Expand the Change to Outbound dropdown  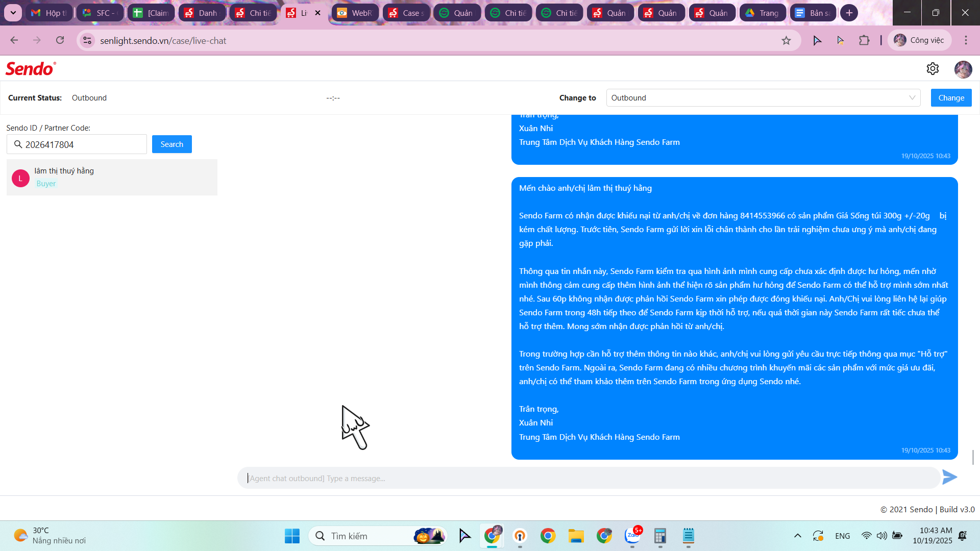[763, 98]
